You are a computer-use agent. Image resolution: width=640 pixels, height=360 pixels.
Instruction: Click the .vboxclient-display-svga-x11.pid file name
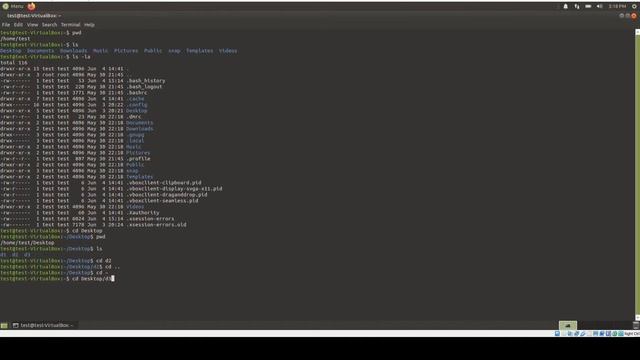[x=174, y=189]
